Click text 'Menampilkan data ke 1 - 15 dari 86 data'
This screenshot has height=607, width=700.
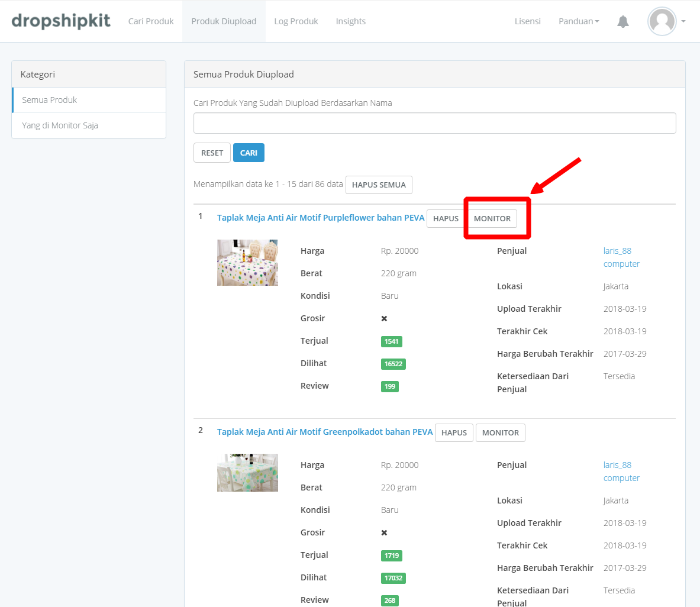268,184
